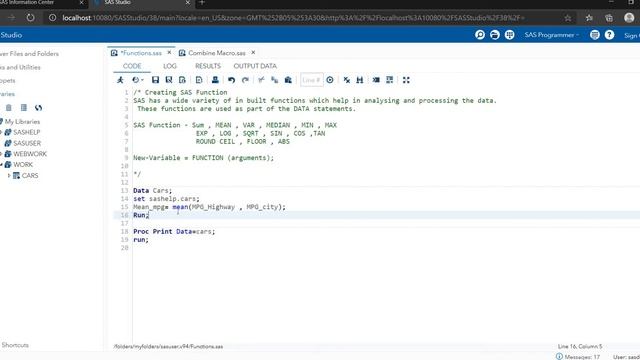Viewport: 640px width, 360px height.
Task: Copy the selected code
Action: pyautogui.click(x=275, y=80)
